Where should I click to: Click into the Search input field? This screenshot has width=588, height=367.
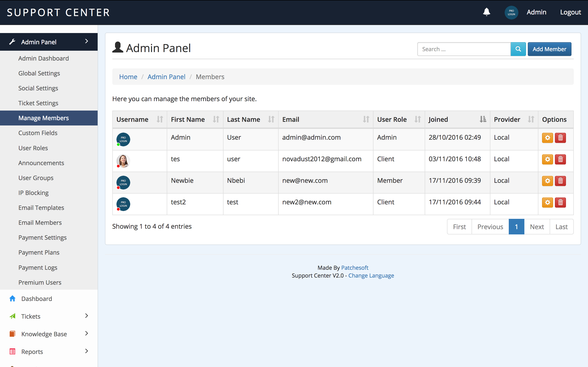pyautogui.click(x=464, y=49)
